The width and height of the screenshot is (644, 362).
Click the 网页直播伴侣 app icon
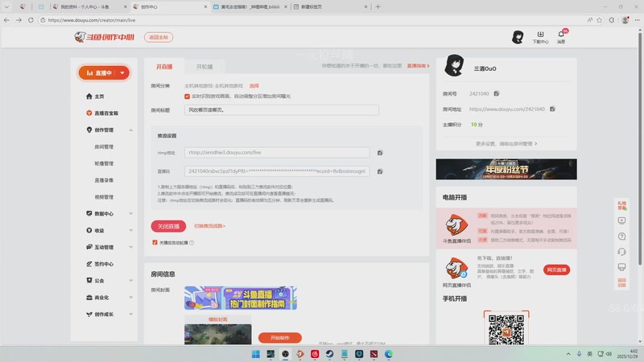[x=456, y=269]
